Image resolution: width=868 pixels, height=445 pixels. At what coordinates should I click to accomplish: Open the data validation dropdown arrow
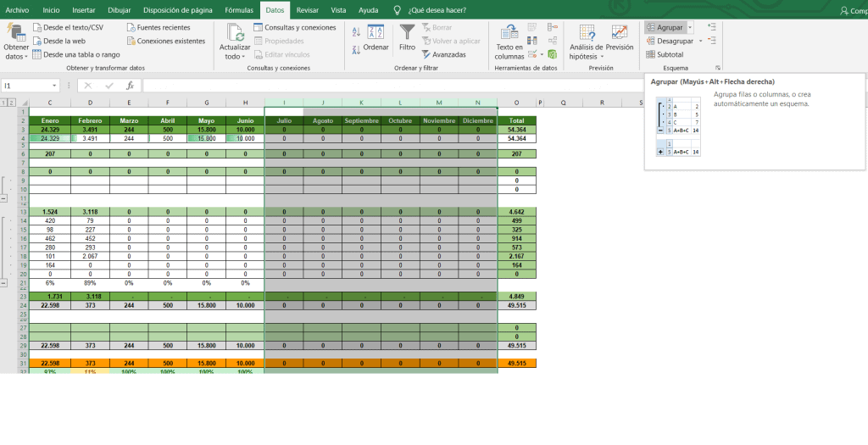point(542,54)
